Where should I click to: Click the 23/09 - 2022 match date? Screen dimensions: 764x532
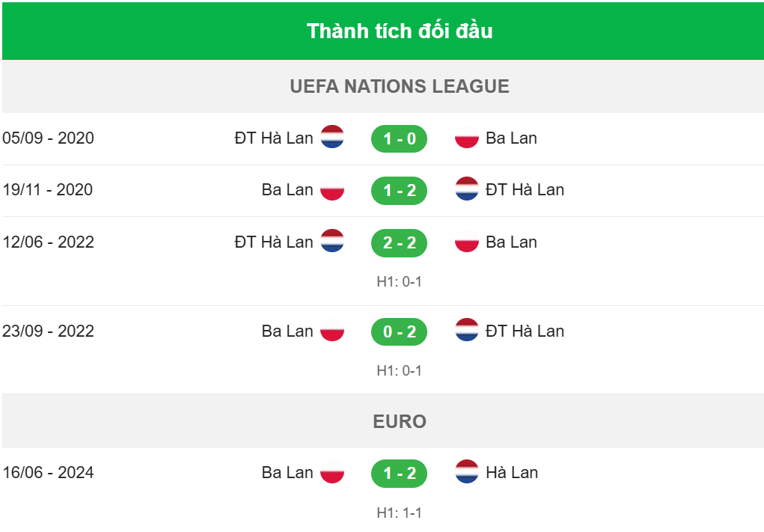click(48, 331)
